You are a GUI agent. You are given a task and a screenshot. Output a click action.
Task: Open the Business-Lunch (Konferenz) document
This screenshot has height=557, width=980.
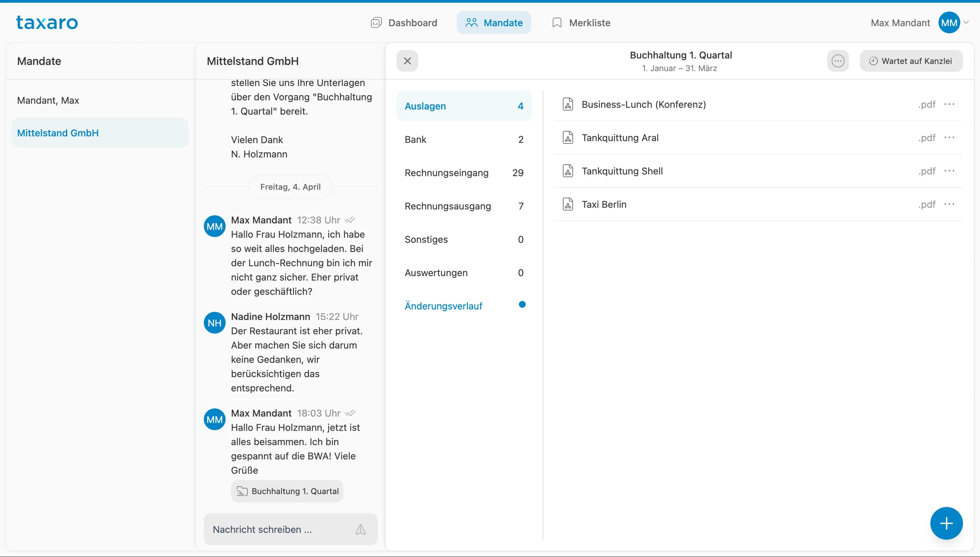point(758,104)
